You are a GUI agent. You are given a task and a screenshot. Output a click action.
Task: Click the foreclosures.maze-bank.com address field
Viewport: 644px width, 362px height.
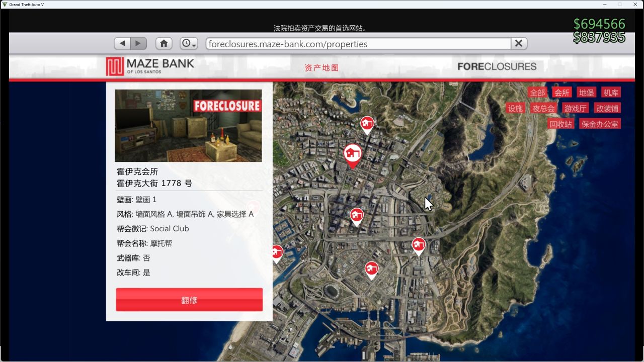point(358,44)
